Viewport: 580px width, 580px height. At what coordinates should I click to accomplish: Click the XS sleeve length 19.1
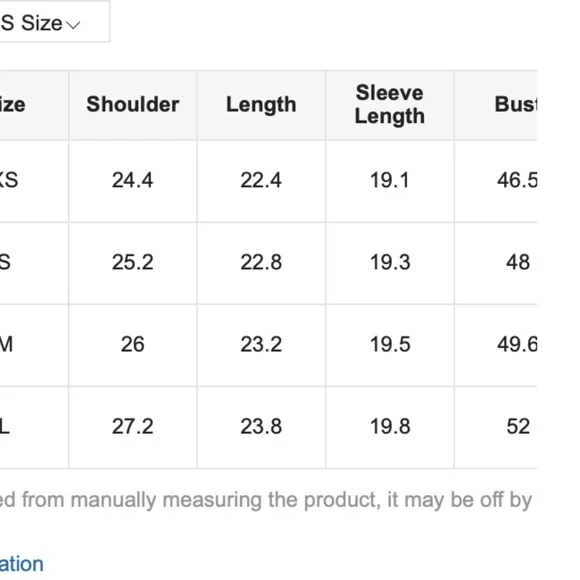(390, 181)
